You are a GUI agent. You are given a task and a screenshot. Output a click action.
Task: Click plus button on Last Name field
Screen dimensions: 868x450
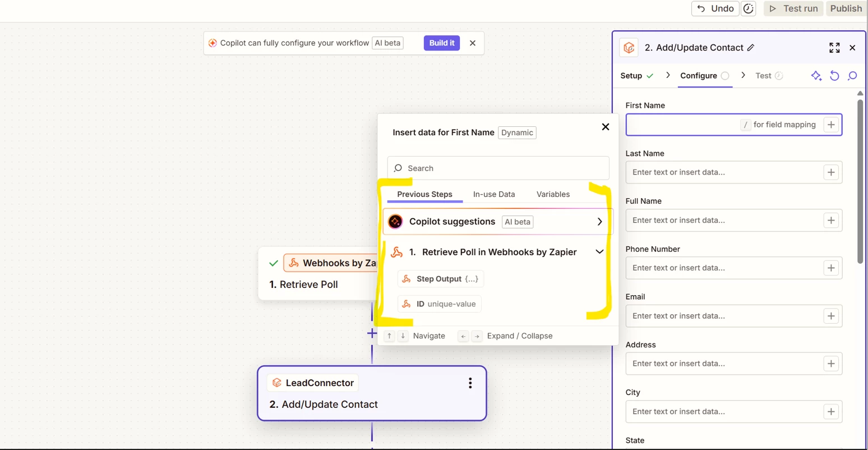tap(831, 172)
